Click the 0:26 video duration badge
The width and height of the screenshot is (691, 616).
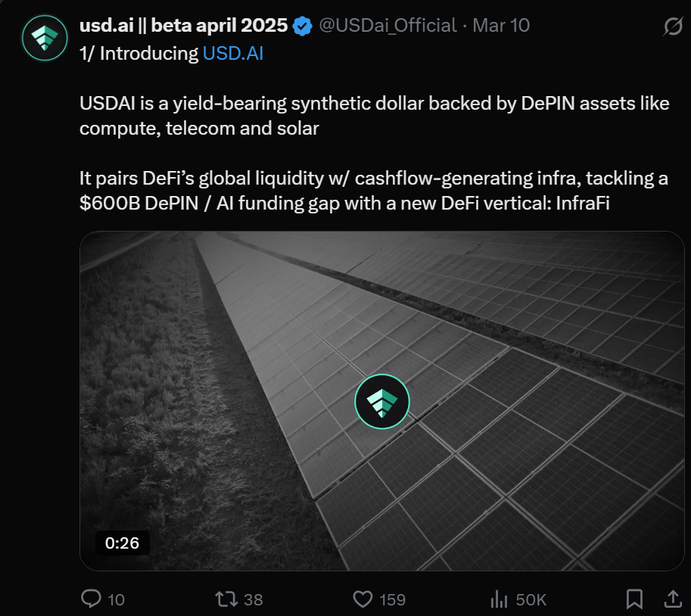coord(122,543)
